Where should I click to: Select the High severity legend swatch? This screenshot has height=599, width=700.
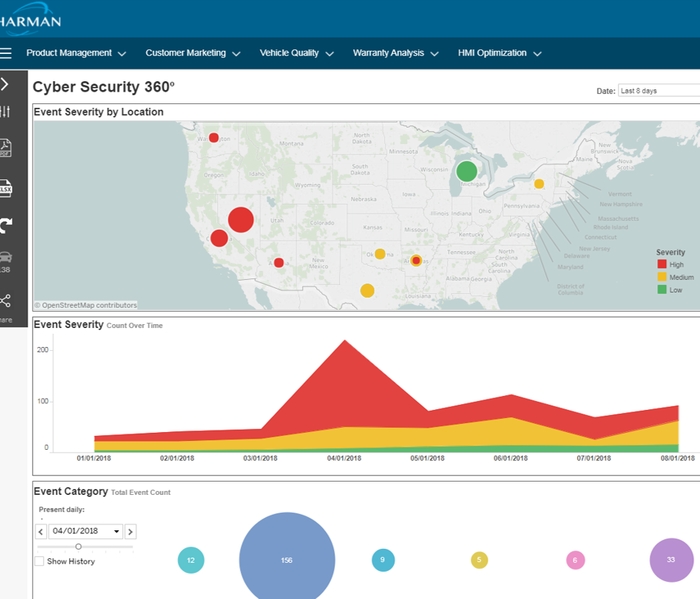pyautogui.click(x=662, y=264)
